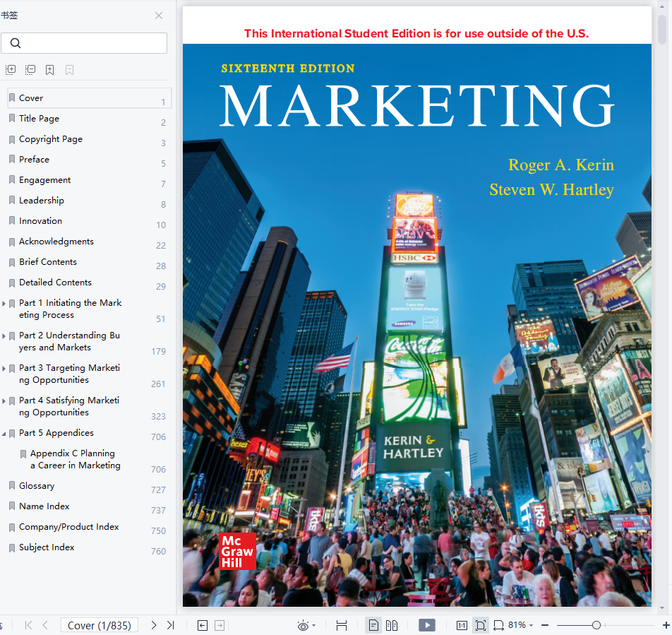Image resolution: width=672 pixels, height=635 pixels.
Task: Click the bookmark icon beside Company/Product Index
Action: 12,526
